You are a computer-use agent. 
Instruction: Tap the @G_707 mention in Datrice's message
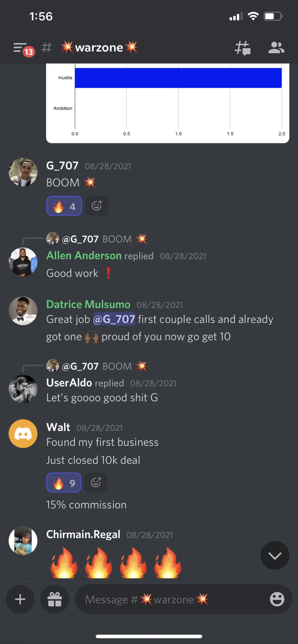coord(114,319)
